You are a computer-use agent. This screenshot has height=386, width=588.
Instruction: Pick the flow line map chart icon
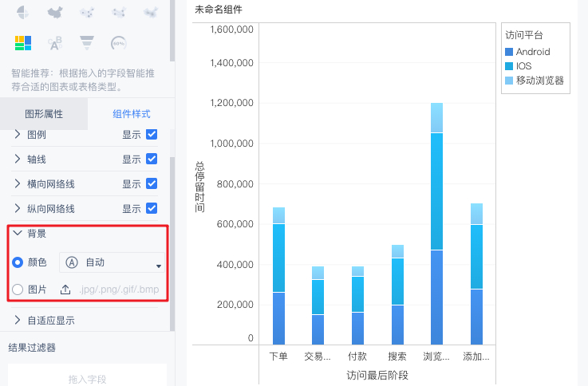point(119,13)
